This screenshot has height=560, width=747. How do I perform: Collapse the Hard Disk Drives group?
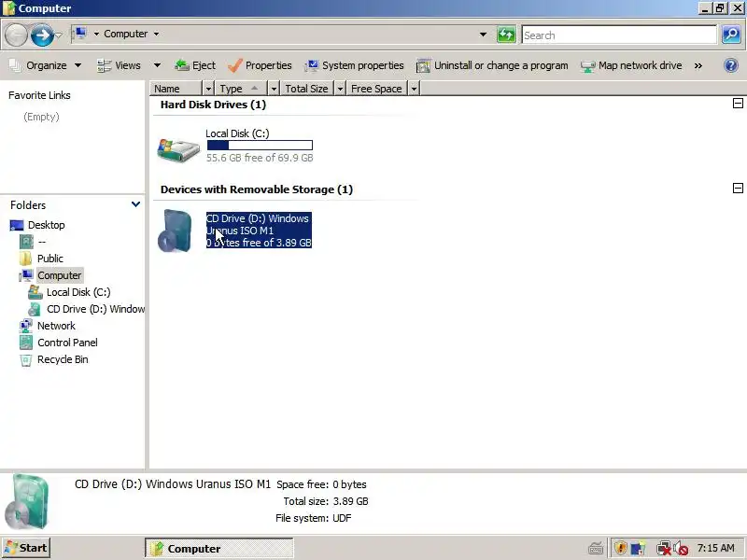point(738,104)
